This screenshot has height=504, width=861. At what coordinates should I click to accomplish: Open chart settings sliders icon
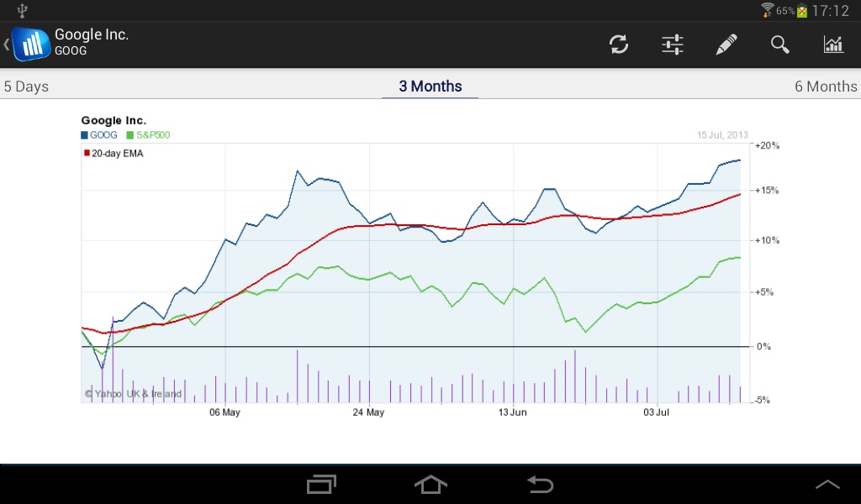tap(673, 45)
